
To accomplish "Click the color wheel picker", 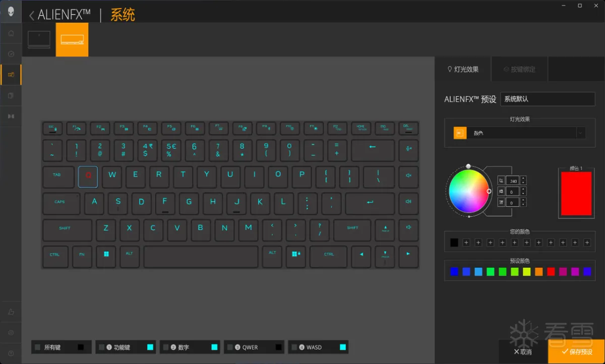I will (469, 191).
